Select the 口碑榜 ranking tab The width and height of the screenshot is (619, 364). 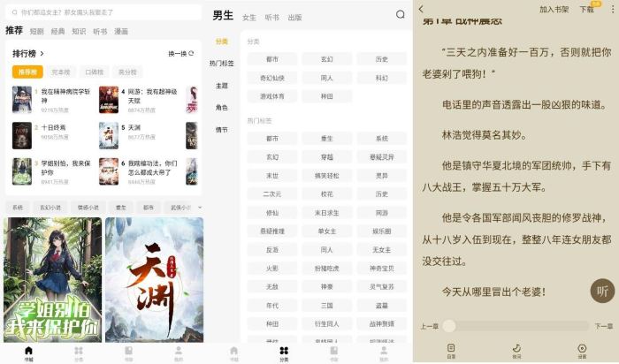coord(95,72)
